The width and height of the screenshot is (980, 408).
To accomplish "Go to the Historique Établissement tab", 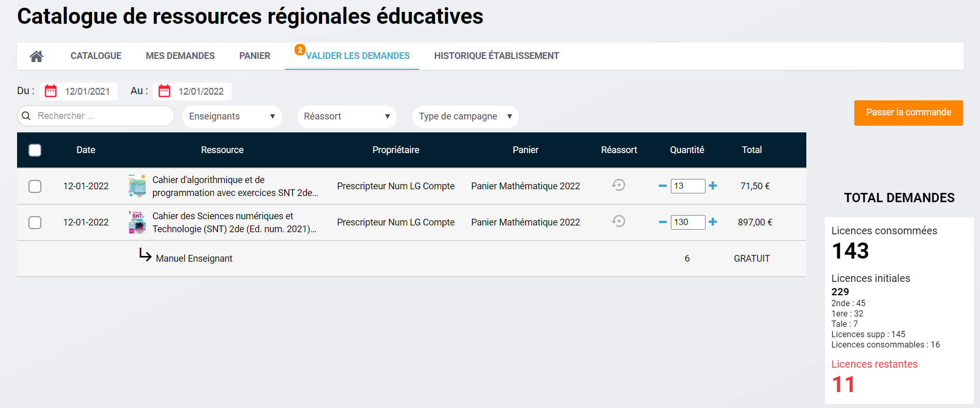I will coord(496,56).
